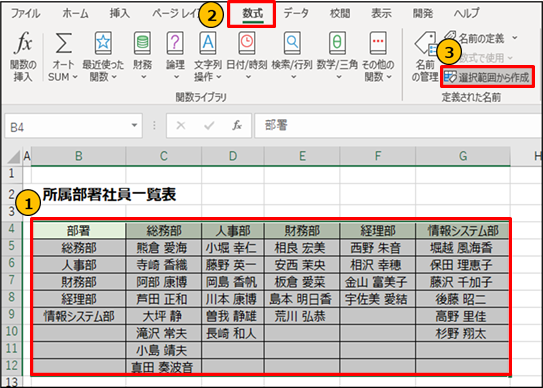
Task: Select header cell 部署 in B4
Action: pos(79,230)
